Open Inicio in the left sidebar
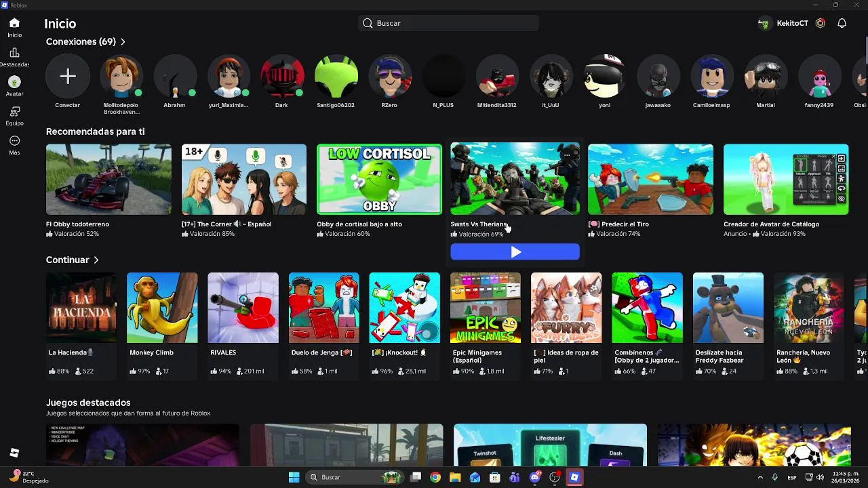This screenshot has height=488, width=868. pos(14,27)
